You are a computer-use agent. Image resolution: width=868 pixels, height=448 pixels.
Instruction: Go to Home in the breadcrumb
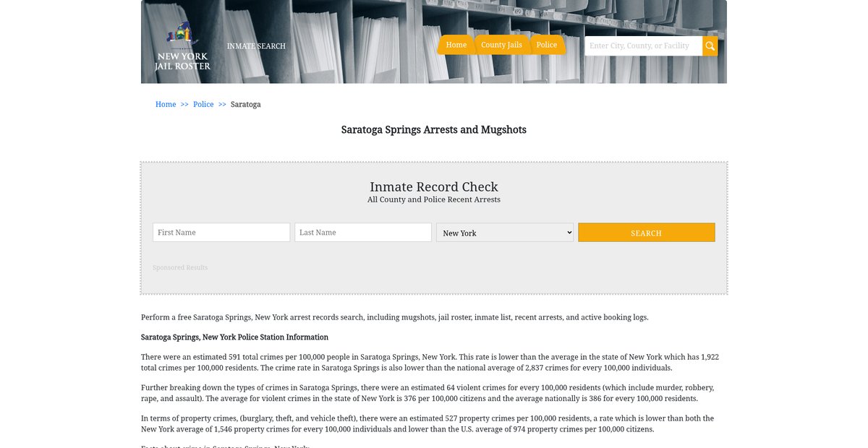[x=166, y=105]
